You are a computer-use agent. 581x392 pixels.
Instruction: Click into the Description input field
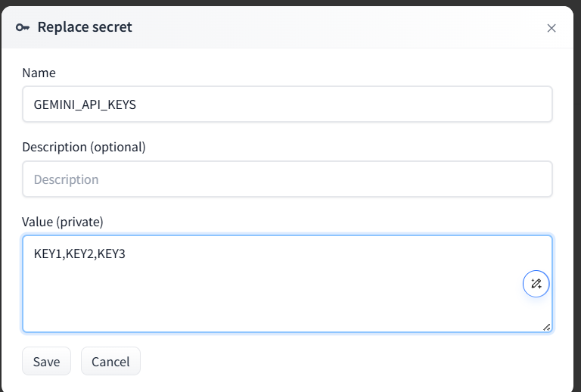[287, 179]
